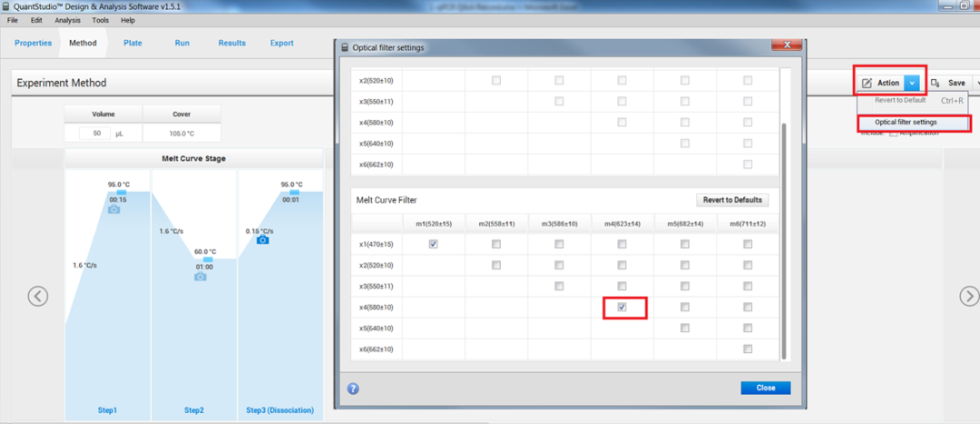Viewport: 980px width, 424px height.
Task: Uncheck x4 m4 in Melt Curve Filter
Action: pyautogui.click(x=622, y=307)
